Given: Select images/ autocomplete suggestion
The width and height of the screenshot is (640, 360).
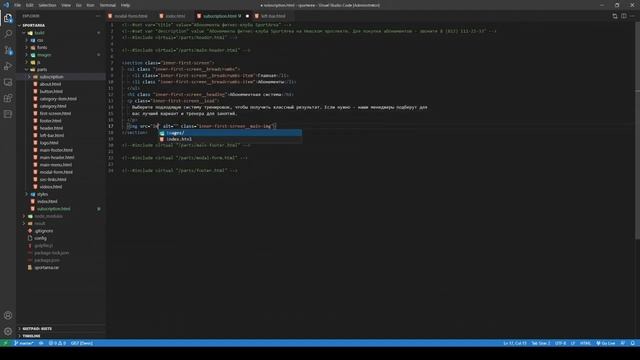Looking at the screenshot, I should point(231,133).
